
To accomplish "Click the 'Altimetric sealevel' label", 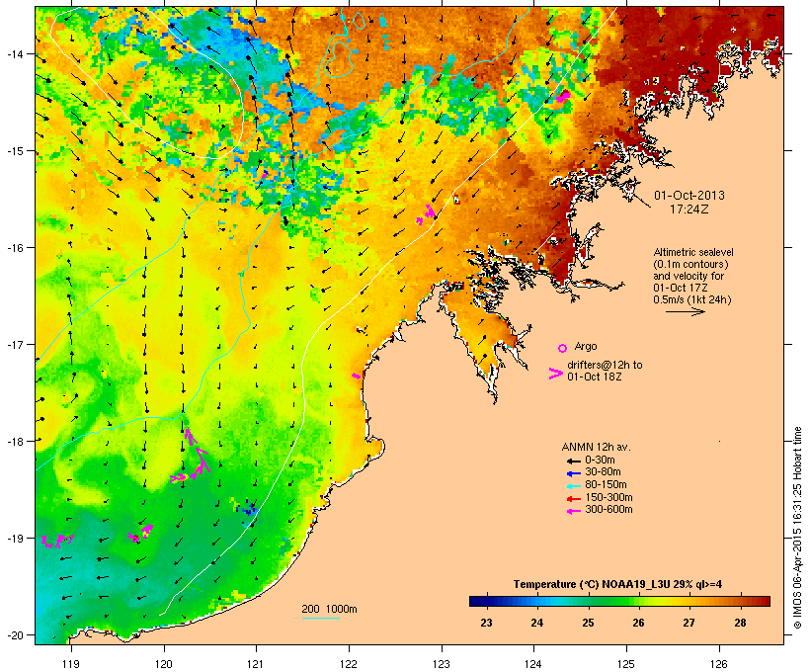I will (693, 252).
